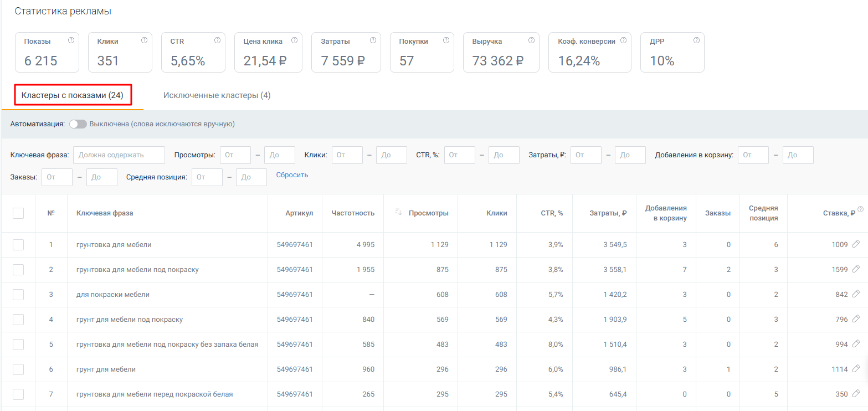Open row number 3 link in the table

[x=51, y=295]
